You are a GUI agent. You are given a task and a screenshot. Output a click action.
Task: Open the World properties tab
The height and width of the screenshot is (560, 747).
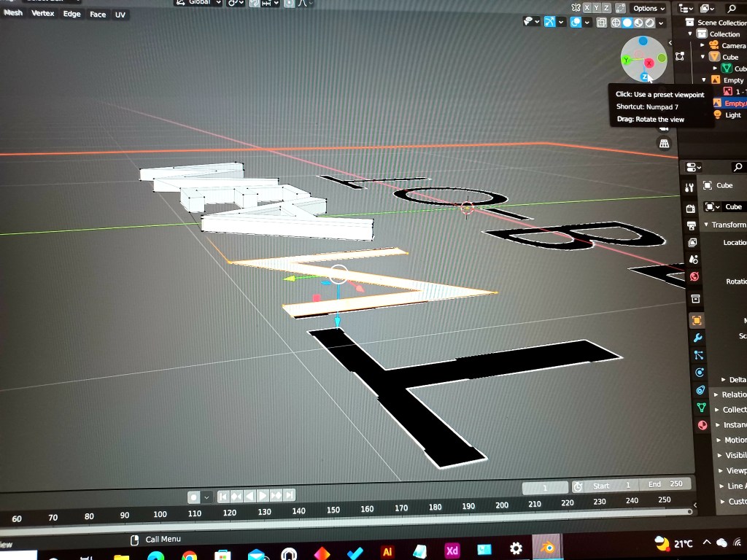click(x=694, y=276)
